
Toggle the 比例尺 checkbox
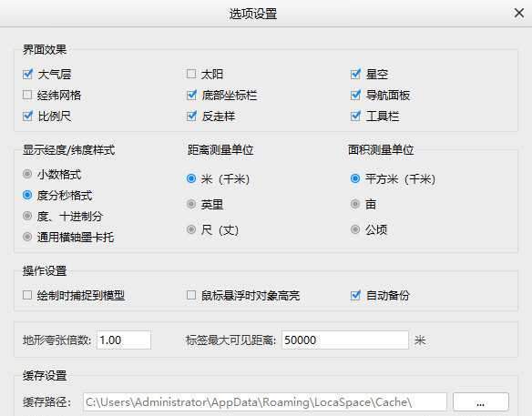[27, 116]
